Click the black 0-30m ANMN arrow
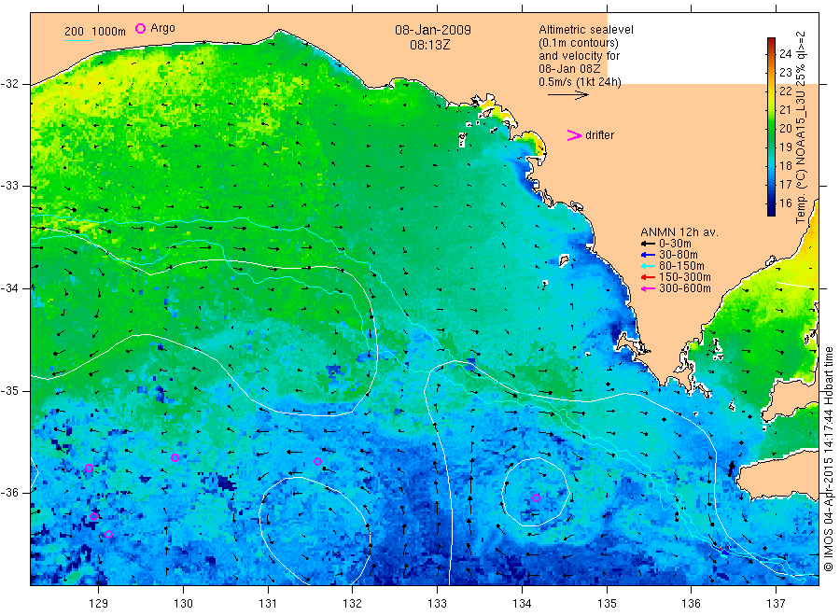This screenshot has height=616, width=840. click(x=649, y=244)
